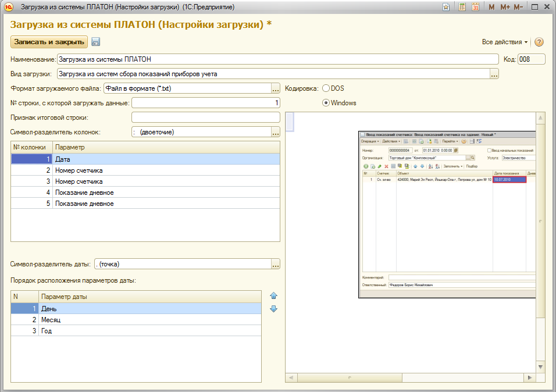The width and height of the screenshot is (556, 392).
Task: Save settings with the floppy disk icon
Action: 96,42
